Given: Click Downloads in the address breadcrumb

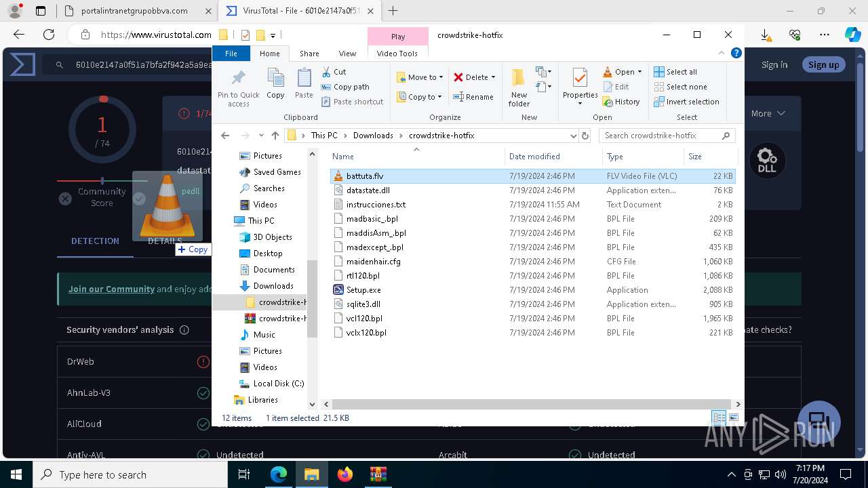Looking at the screenshot, I should tap(373, 136).
